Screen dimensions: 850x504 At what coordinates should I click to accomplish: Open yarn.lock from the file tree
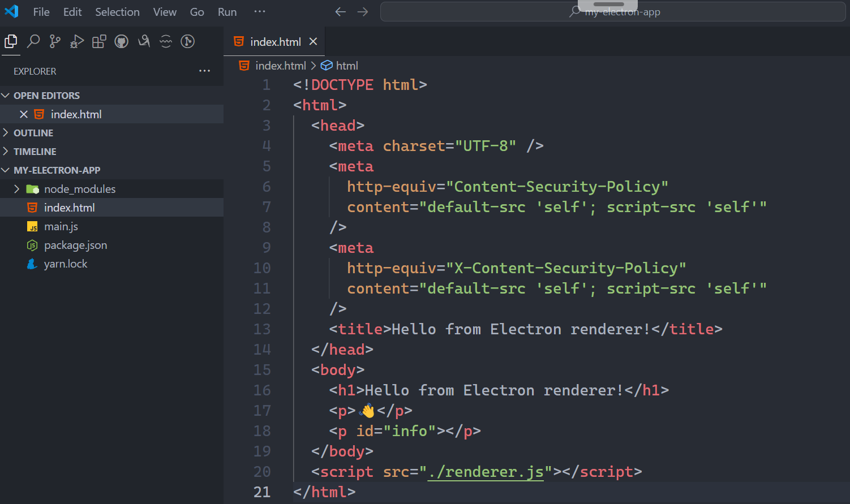[111, 264]
